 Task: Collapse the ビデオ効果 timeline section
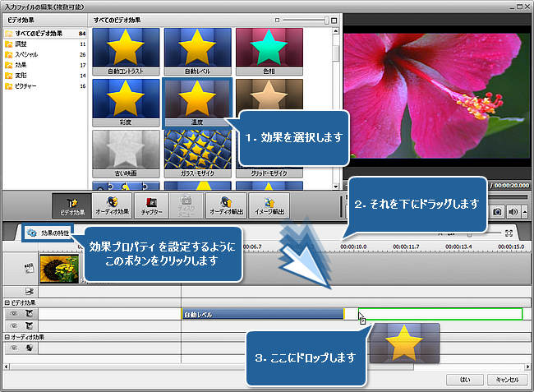tap(4, 303)
